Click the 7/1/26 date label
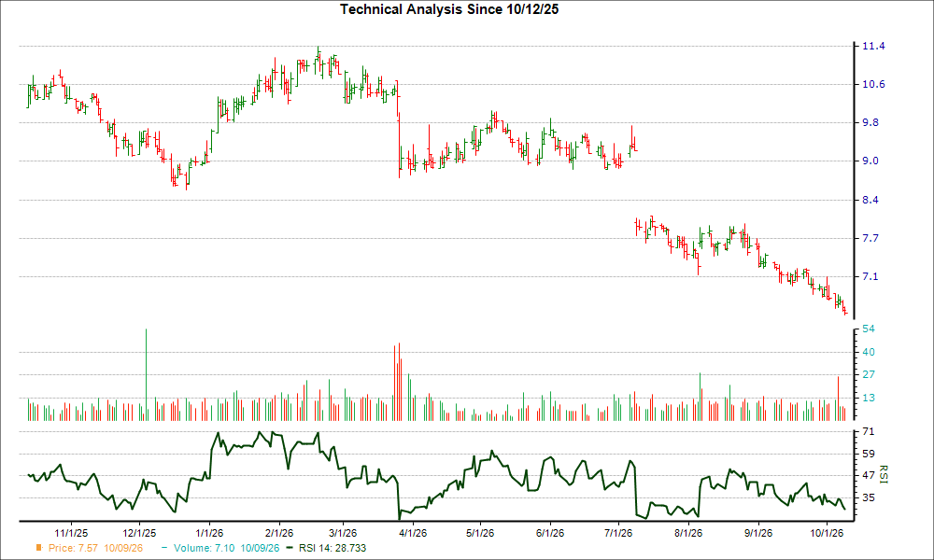This screenshot has width=934, height=560. [618, 533]
